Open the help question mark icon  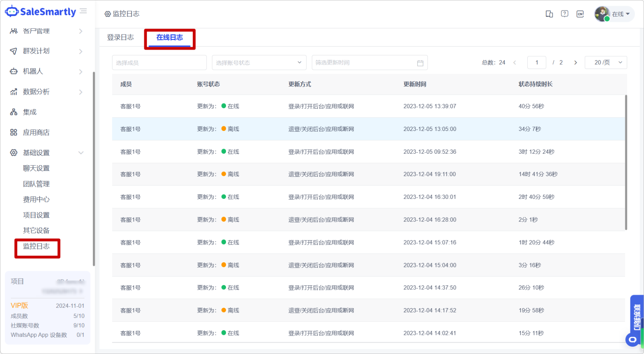pyautogui.click(x=564, y=14)
